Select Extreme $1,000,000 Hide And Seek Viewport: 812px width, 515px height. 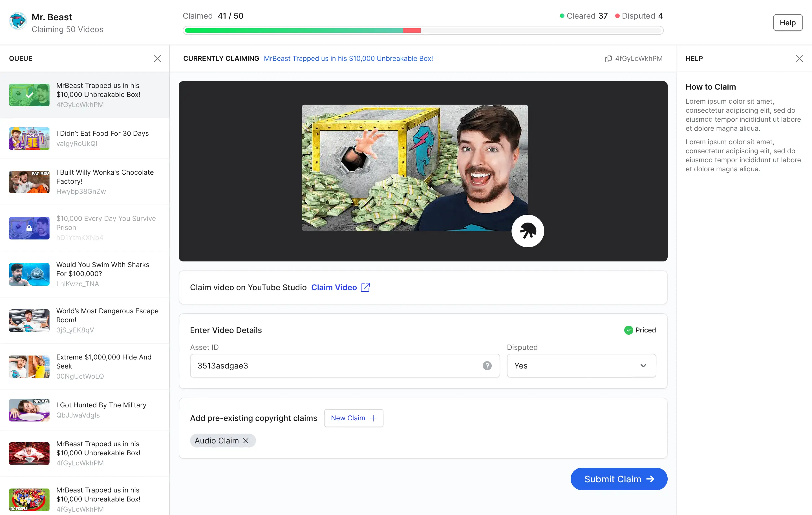click(84, 367)
